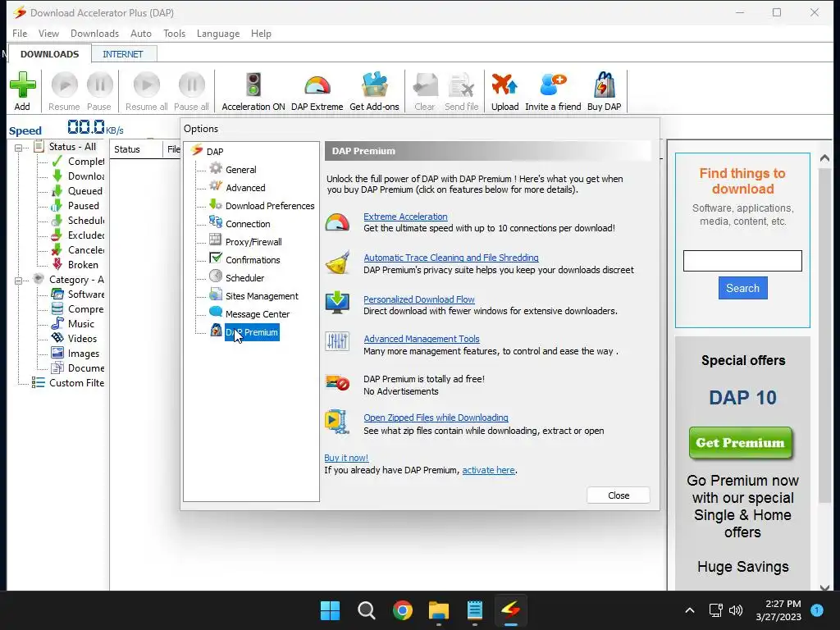
Task: Open the Auto menu
Action: coord(141,33)
